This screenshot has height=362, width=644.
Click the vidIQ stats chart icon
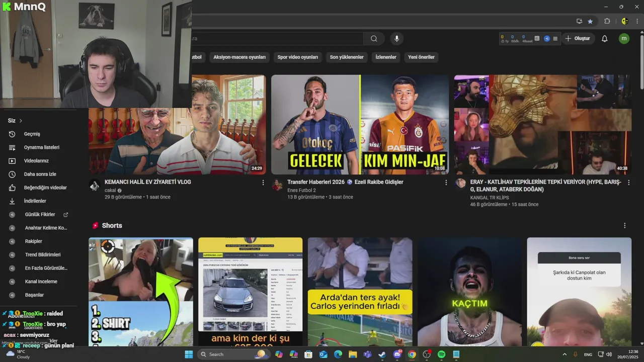click(x=537, y=39)
